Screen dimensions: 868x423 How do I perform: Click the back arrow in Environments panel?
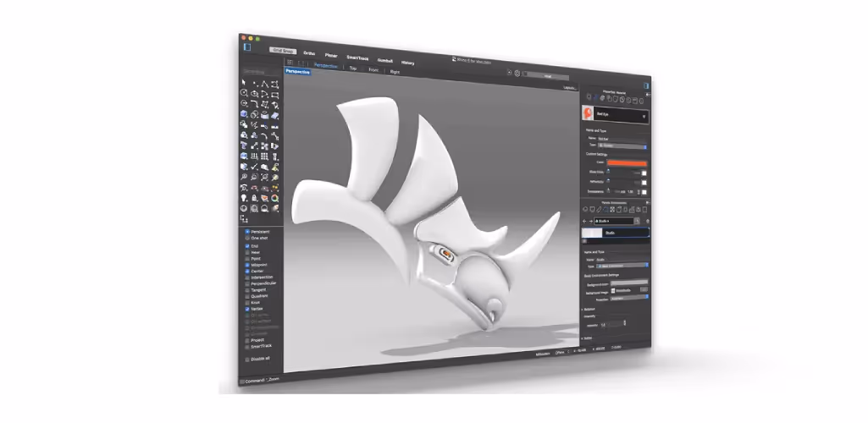pyautogui.click(x=584, y=221)
